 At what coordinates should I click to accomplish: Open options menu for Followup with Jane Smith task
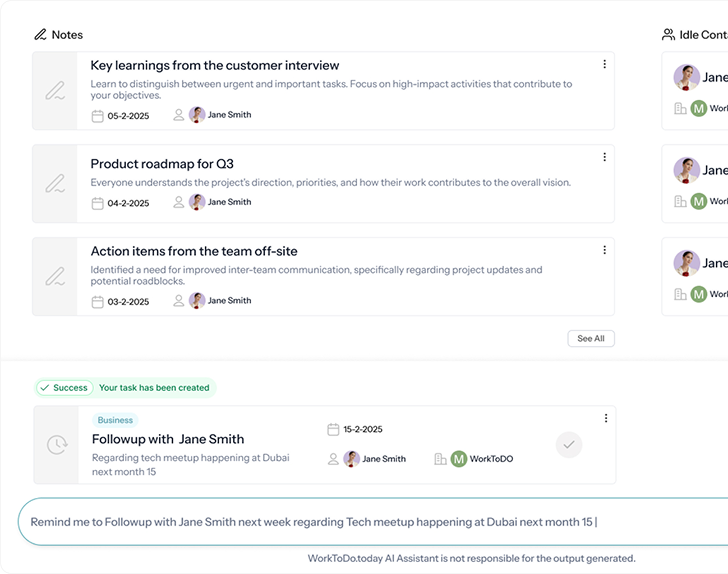click(606, 418)
